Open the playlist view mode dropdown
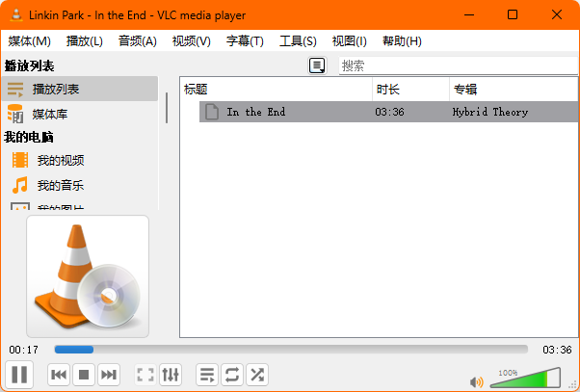 [317, 65]
